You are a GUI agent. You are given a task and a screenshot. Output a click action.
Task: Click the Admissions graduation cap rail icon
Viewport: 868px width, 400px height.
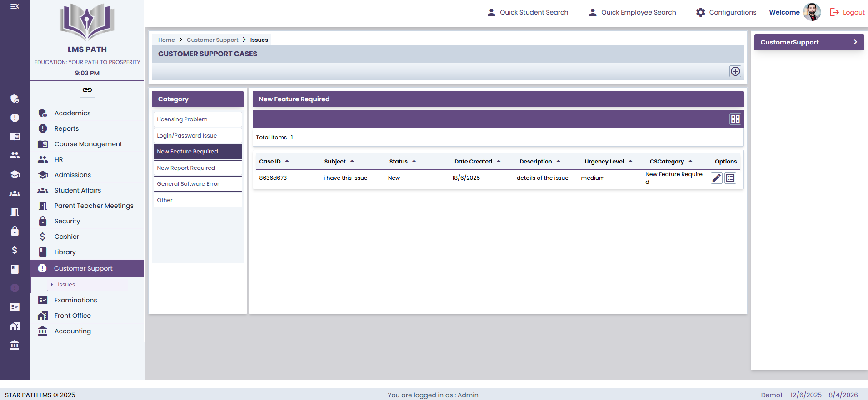pos(15,174)
